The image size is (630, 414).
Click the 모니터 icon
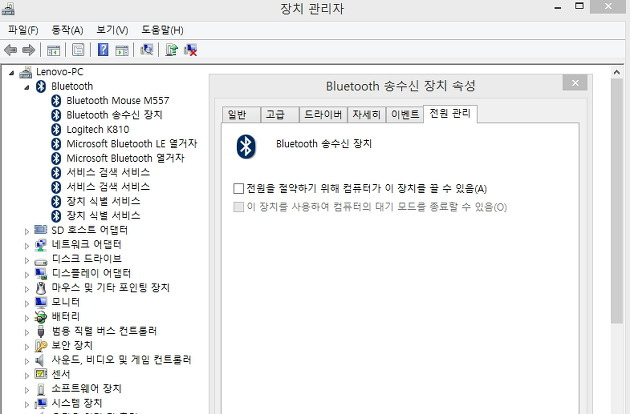point(41,302)
